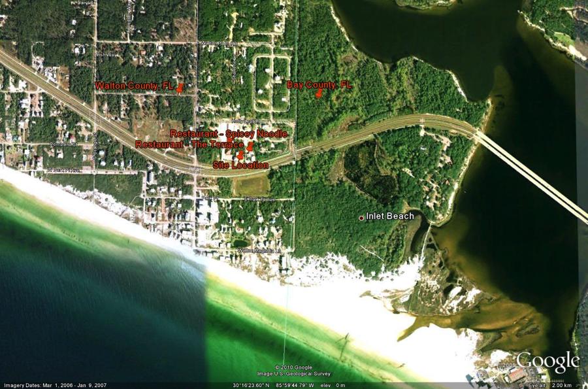Click the Image U.S. Geological Survey credit
This screenshot has height=389, width=588.
pos(293,374)
